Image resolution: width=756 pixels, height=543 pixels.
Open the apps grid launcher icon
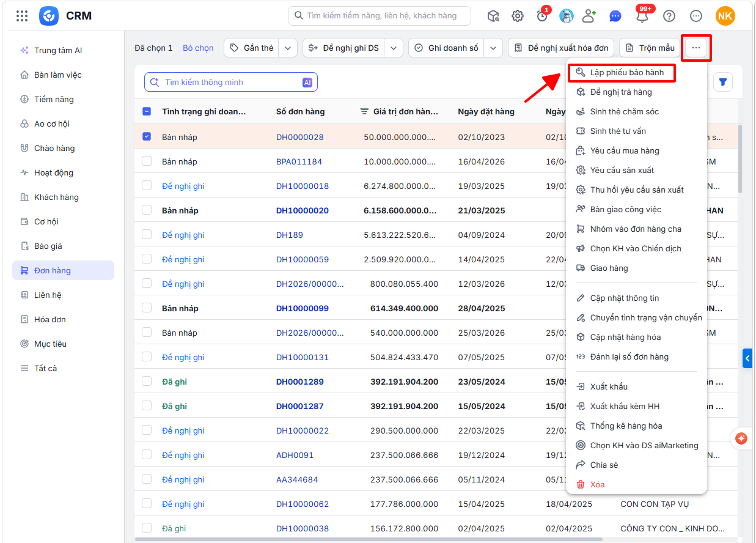pos(22,16)
